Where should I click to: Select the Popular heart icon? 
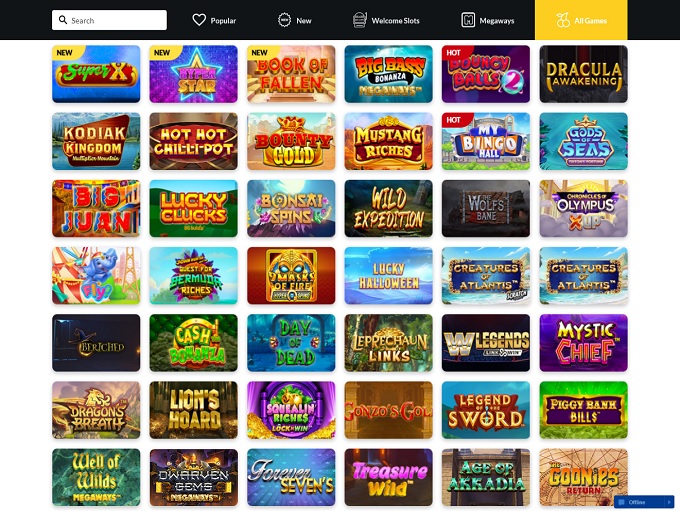click(199, 20)
